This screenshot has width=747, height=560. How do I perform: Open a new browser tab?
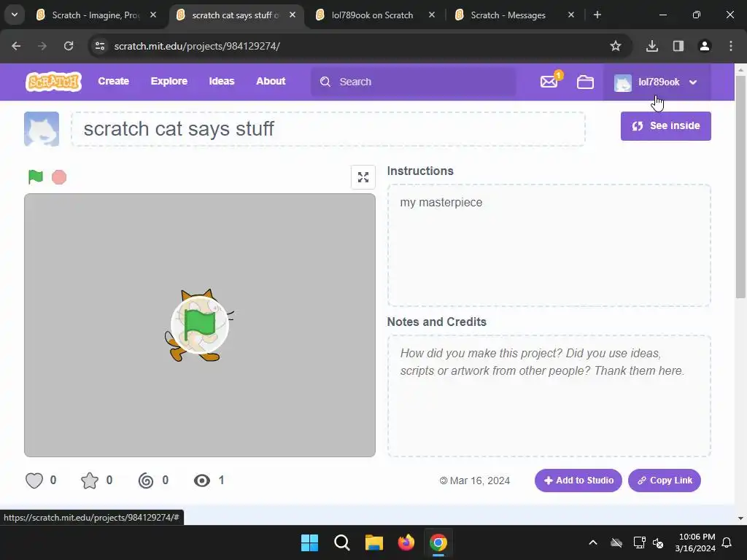[x=597, y=15]
